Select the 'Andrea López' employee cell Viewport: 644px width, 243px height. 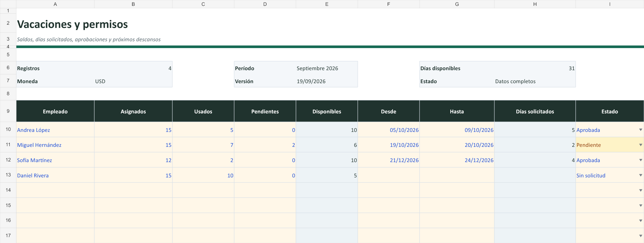coord(55,130)
